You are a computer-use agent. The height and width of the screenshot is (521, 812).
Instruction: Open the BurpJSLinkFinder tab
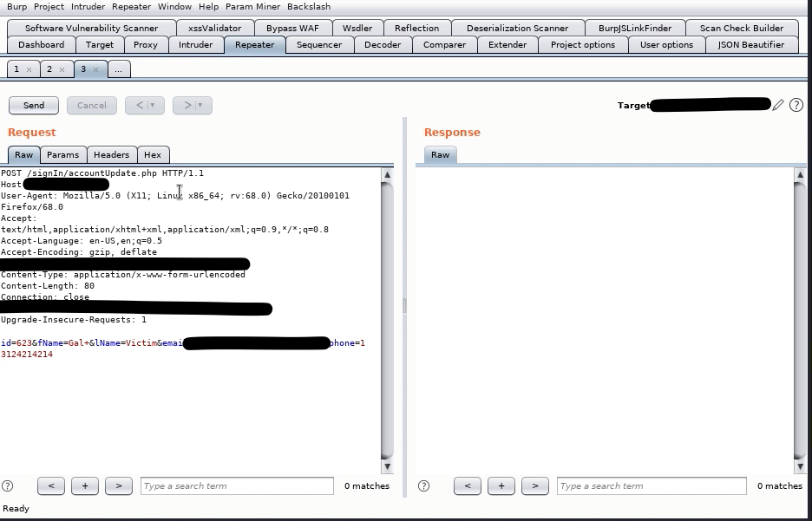634,28
